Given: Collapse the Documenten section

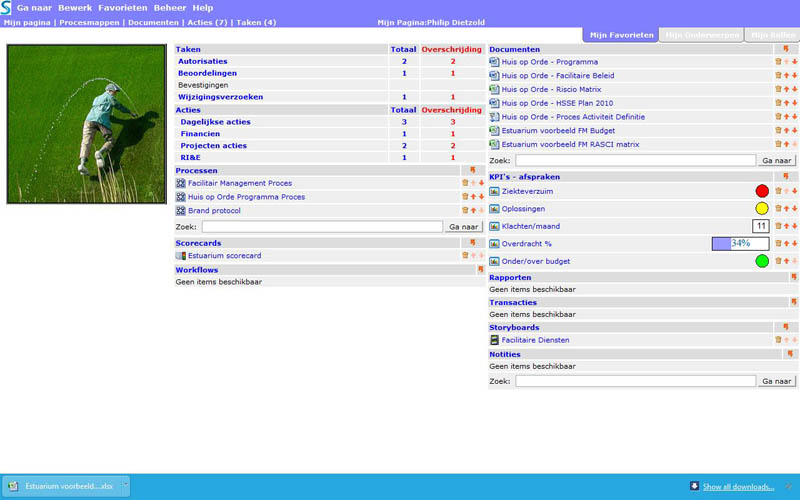Looking at the screenshot, I should 785,49.
